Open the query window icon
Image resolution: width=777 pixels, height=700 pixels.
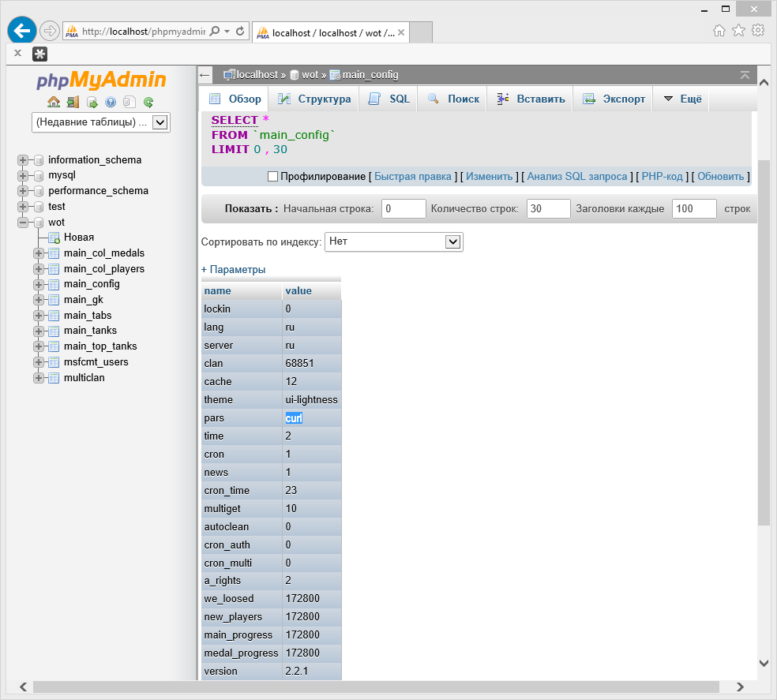pos(92,102)
